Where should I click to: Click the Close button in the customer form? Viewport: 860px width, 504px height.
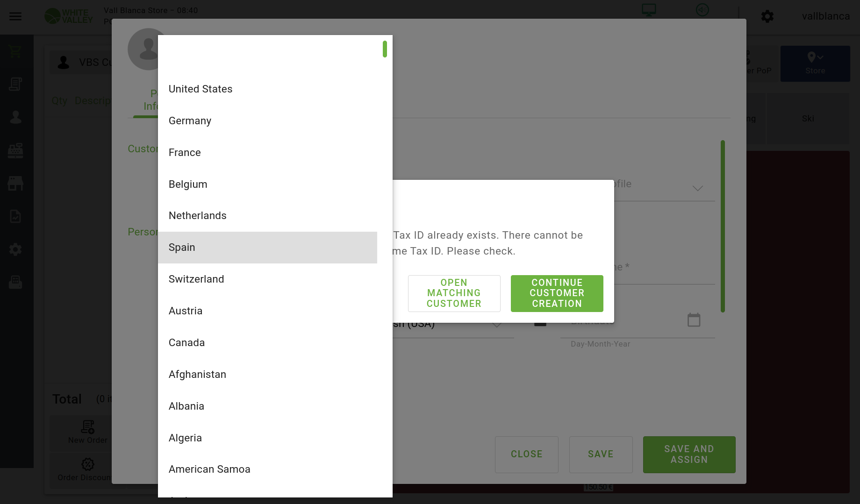527,454
